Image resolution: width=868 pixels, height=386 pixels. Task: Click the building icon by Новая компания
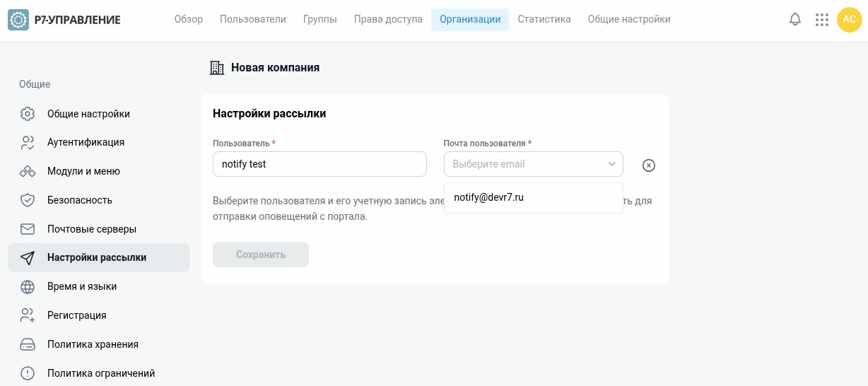(x=217, y=68)
